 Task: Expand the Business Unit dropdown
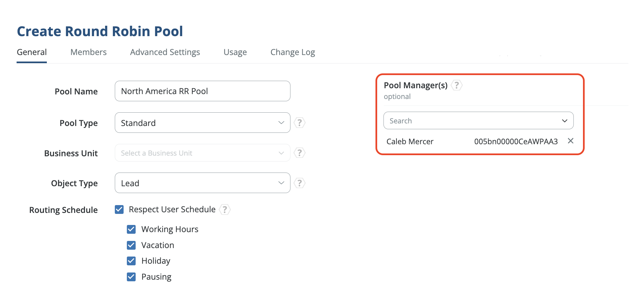[202, 153]
